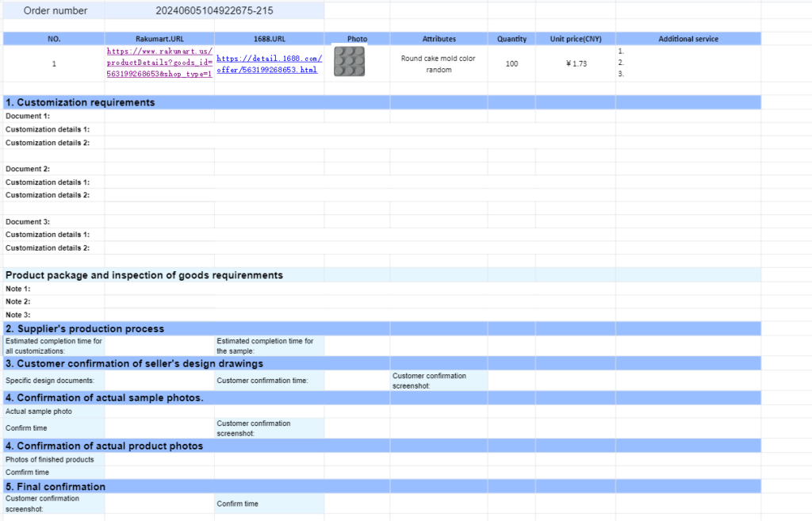
Task: Click the "Specific design documents:" label
Action: tap(50, 381)
